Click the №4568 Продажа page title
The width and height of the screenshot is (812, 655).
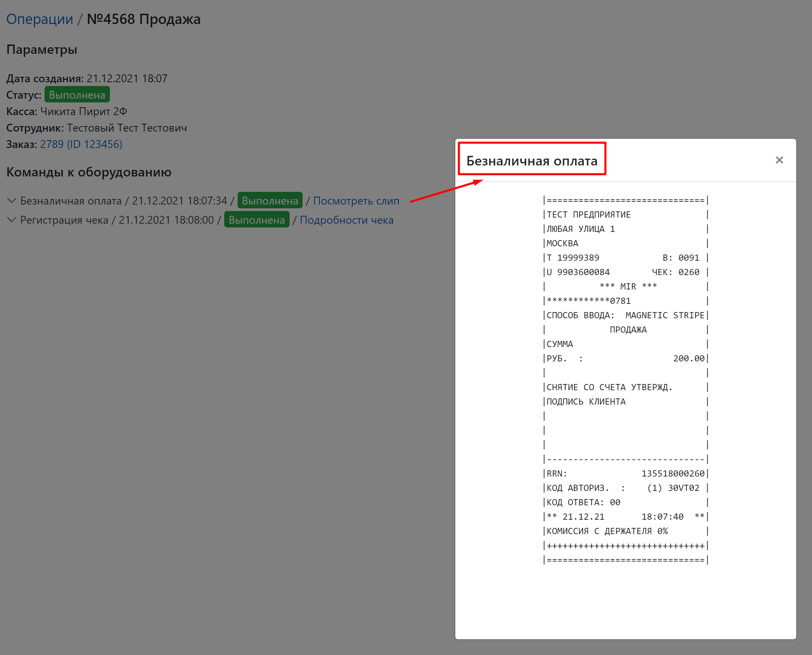click(144, 19)
